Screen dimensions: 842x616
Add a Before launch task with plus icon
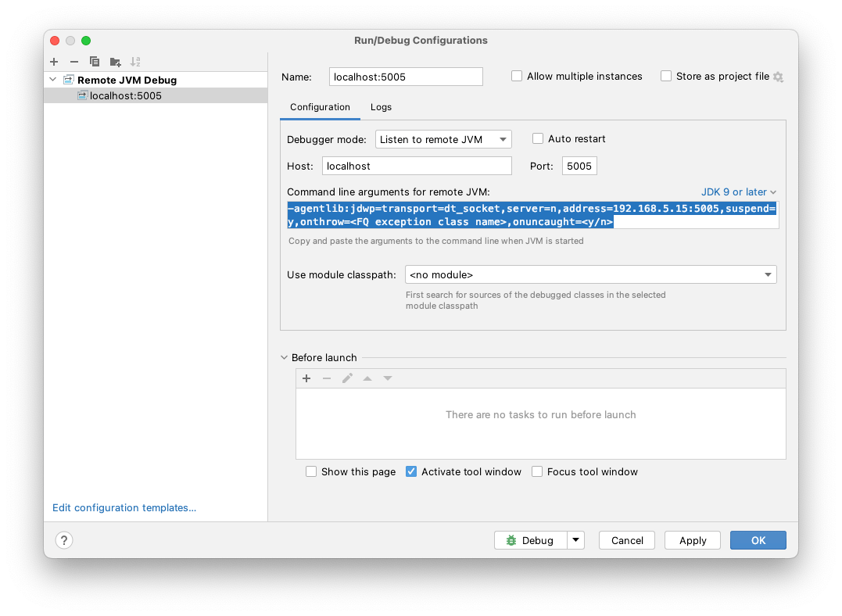[x=306, y=378]
